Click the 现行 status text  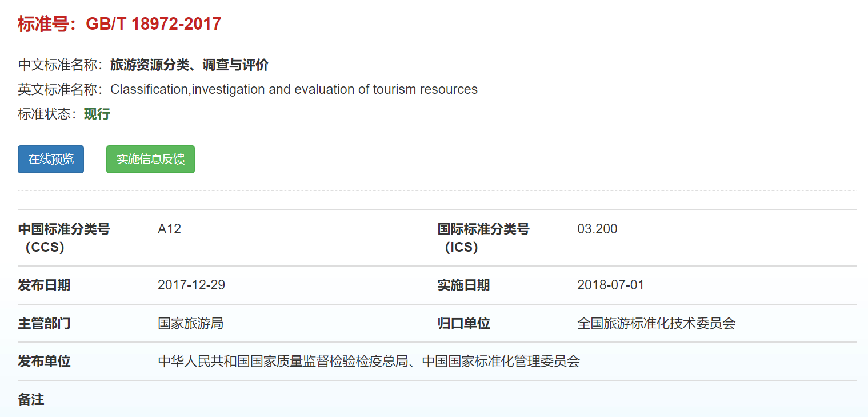pos(97,114)
